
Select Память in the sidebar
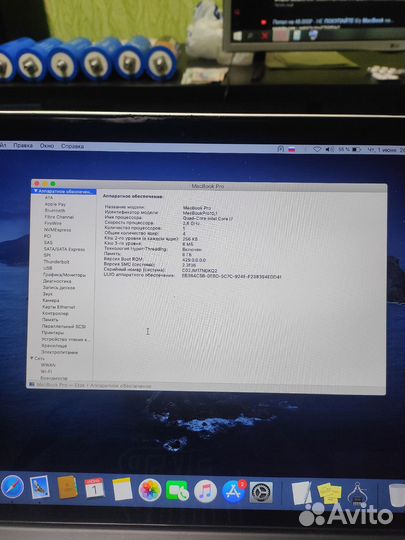click(x=50, y=320)
